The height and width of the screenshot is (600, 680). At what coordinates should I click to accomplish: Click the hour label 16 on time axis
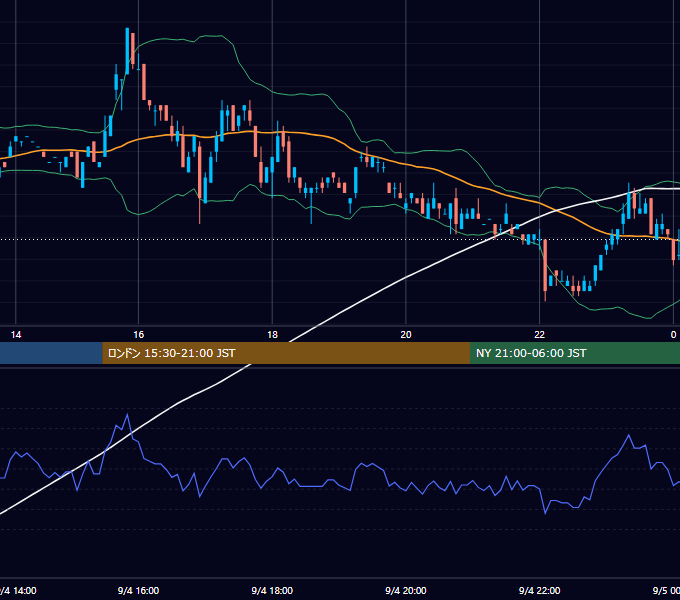click(x=138, y=335)
